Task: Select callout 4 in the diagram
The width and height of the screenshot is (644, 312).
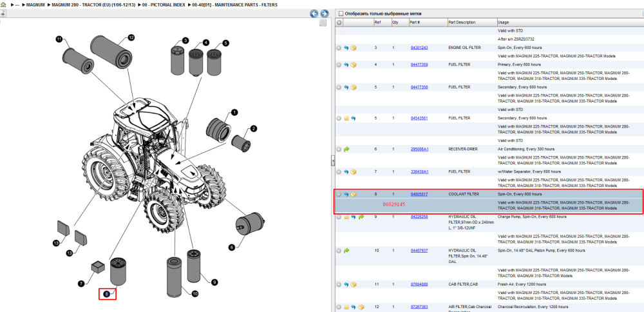Action: [x=205, y=43]
